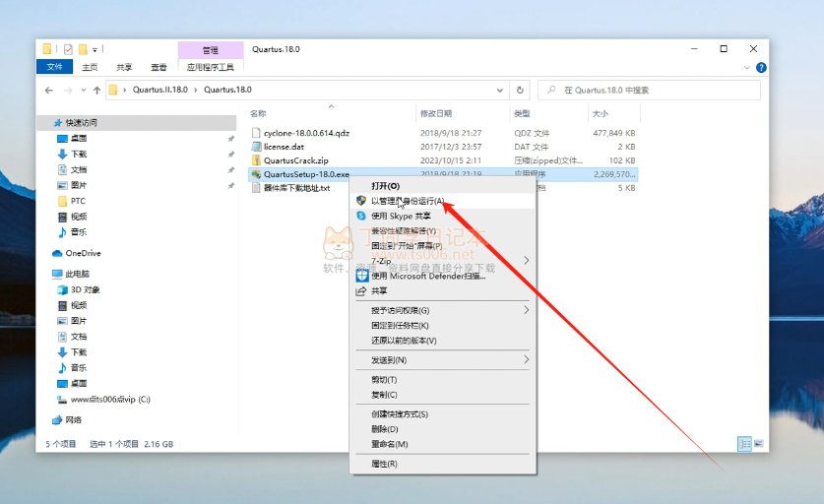824x504 pixels.
Task: Expand the ribbon chevron
Action: pyautogui.click(x=747, y=67)
